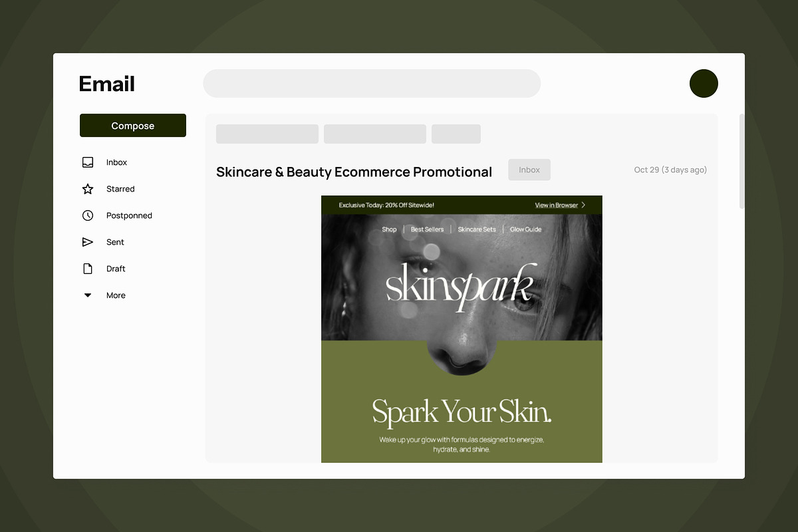
Task: Click View in Browser link
Action: (x=557, y=205)
